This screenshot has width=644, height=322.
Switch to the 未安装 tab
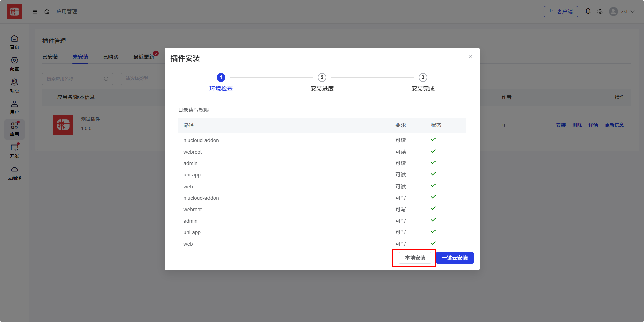(80, 57)
